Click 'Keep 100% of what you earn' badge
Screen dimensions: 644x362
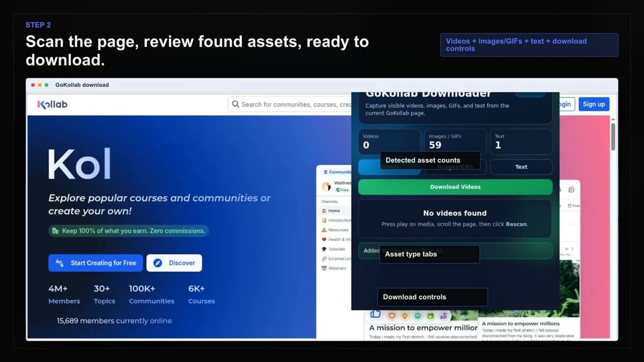[x=128, y=231]
